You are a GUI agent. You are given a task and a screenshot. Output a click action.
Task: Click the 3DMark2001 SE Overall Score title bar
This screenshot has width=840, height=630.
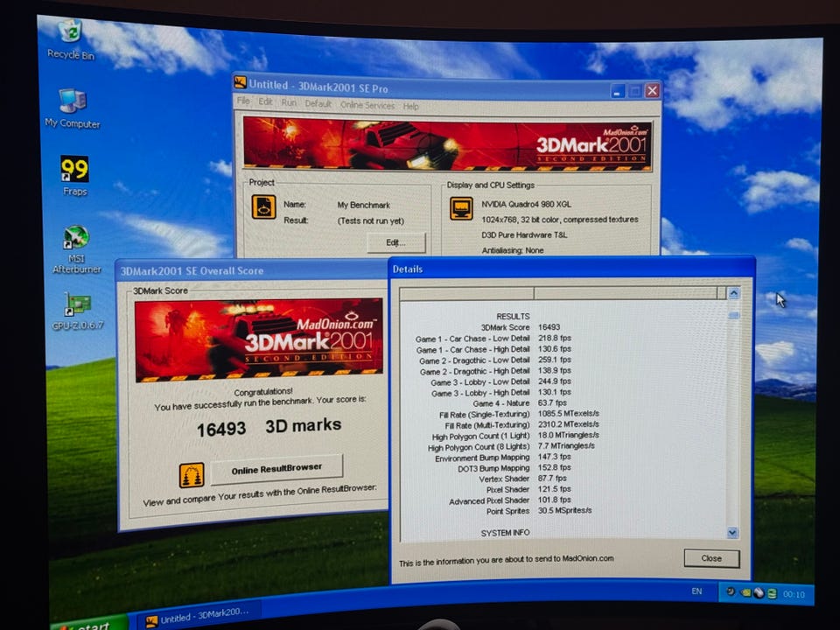(252, 270)
